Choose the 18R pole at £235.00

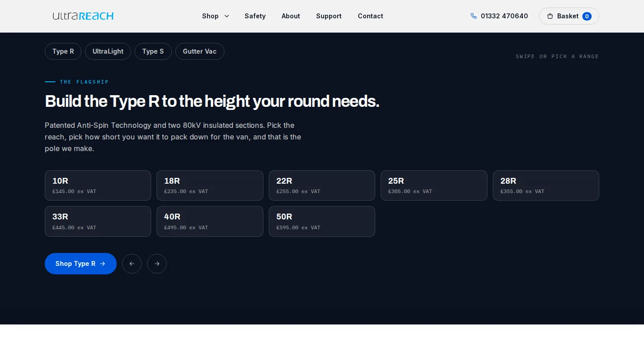(210, 185)
